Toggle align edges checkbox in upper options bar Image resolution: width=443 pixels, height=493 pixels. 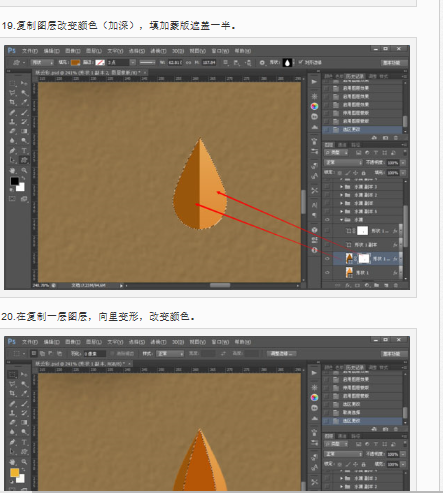[300, 62]
